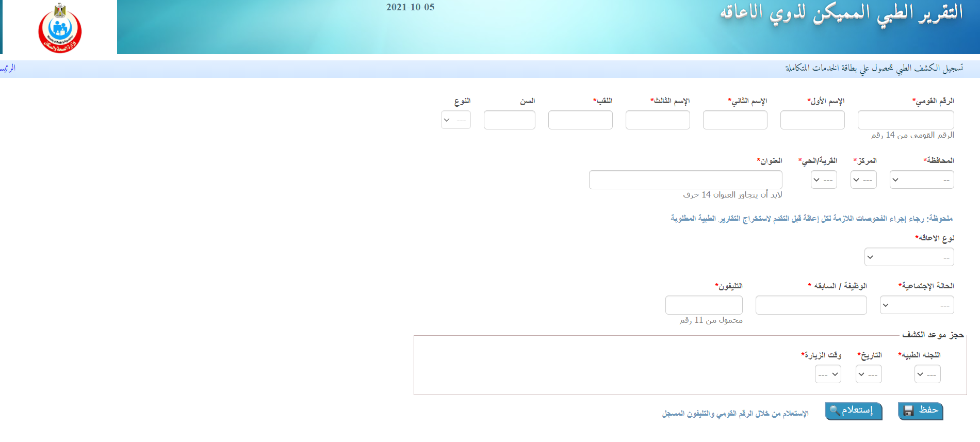Click the الرئيسية home link
This screenshot has width=980, height=442.
[8, 68]
